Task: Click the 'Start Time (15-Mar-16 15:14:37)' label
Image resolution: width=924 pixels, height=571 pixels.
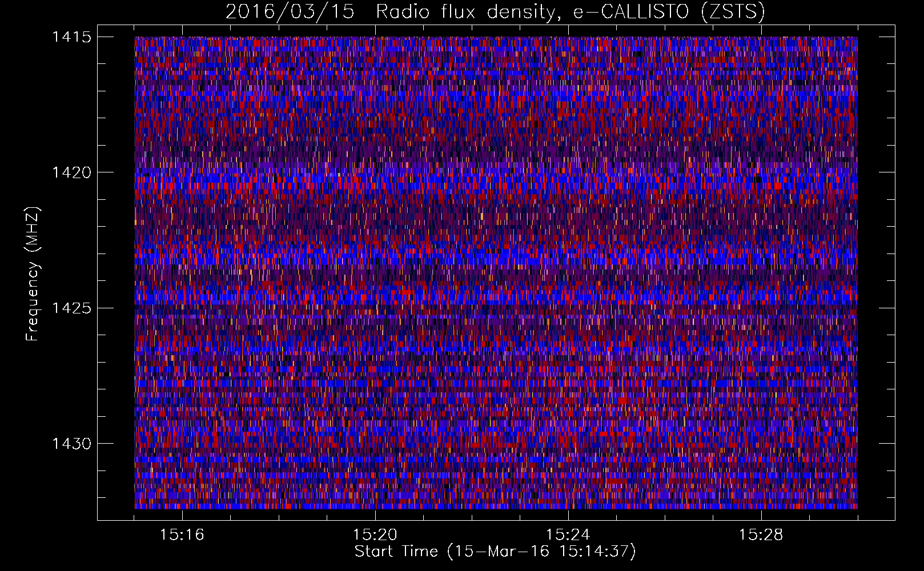Action: click(x=495, y=552)
